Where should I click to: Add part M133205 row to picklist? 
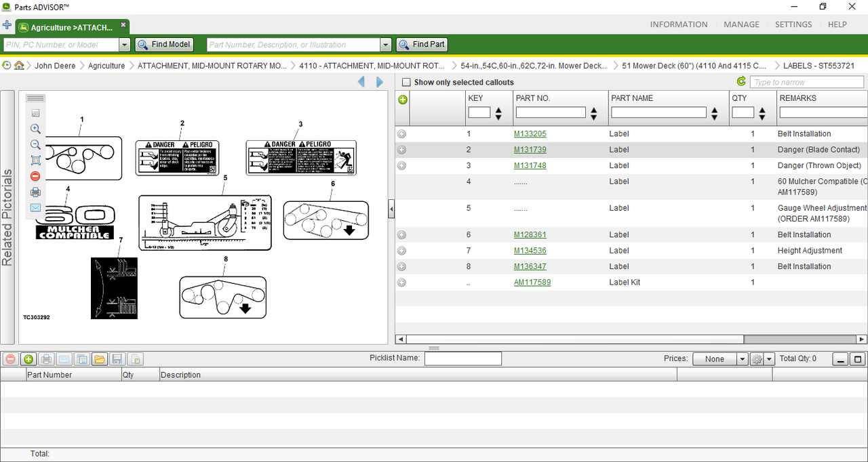(x=401, y=134)
